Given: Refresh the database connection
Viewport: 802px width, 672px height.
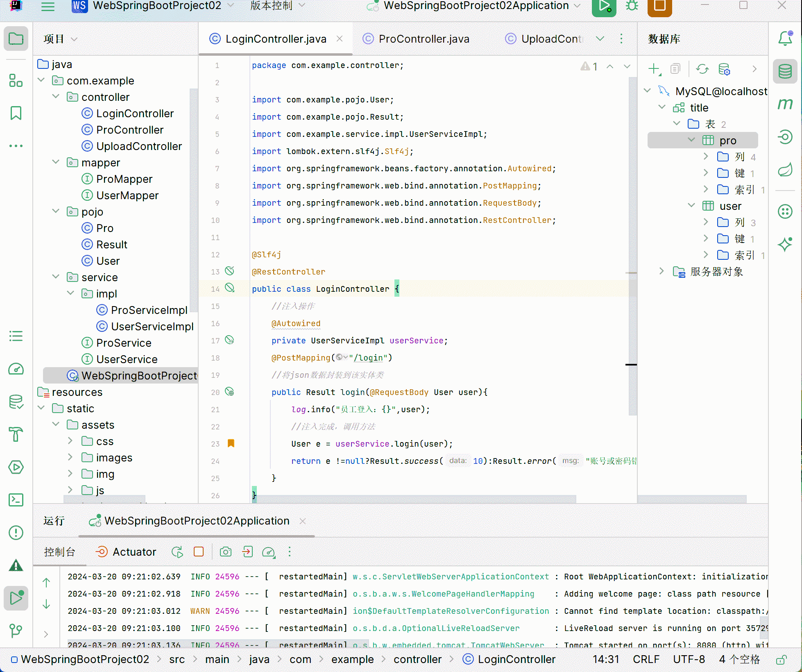Looking at the screenshot, I should point(702,69).
